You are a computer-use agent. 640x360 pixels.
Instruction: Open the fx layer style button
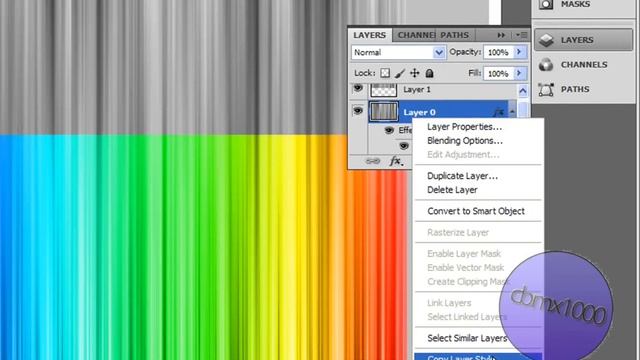[x=396, y=161]
